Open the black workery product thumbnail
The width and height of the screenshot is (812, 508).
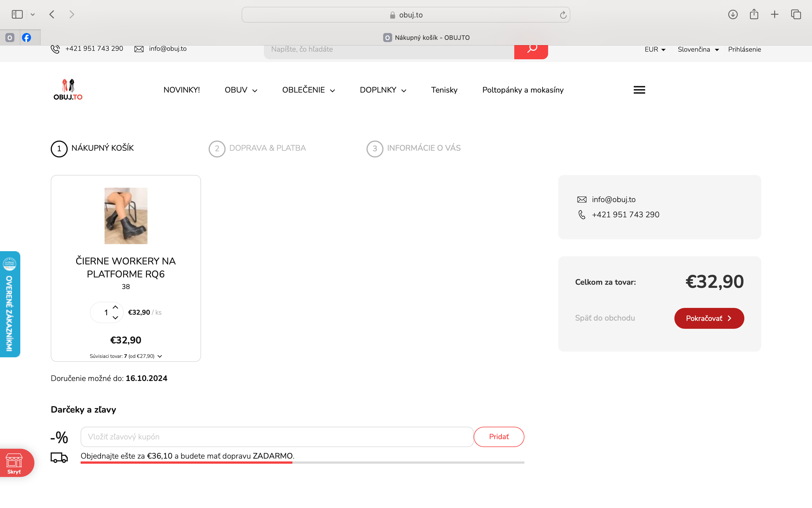click(x=126, y=216)
